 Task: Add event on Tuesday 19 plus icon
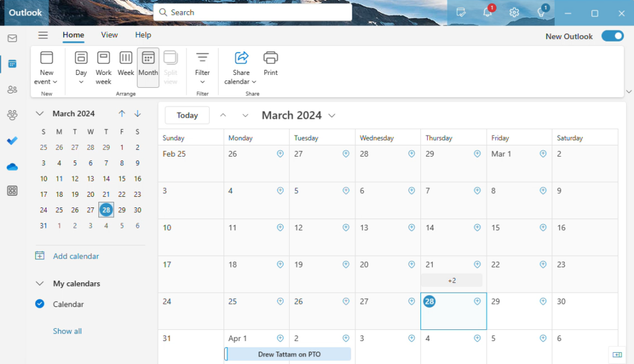click(346, 264)
